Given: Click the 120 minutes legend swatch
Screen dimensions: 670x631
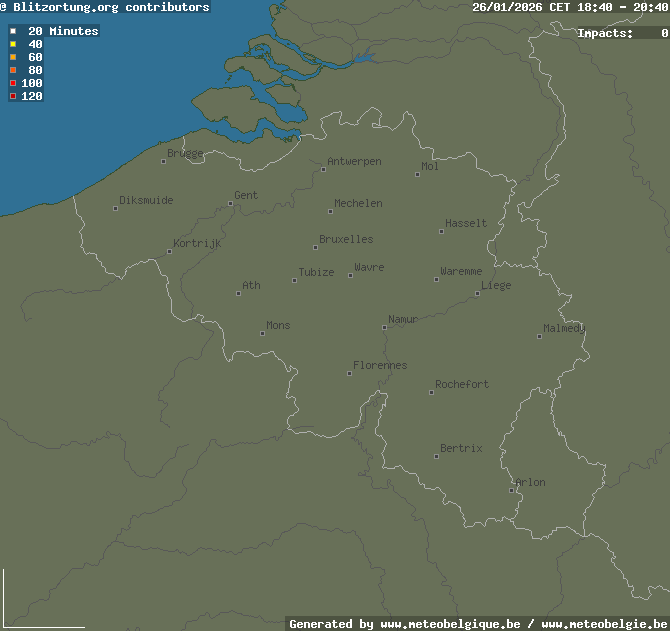Looking at the screenshot, I should [x=13, y=96].
